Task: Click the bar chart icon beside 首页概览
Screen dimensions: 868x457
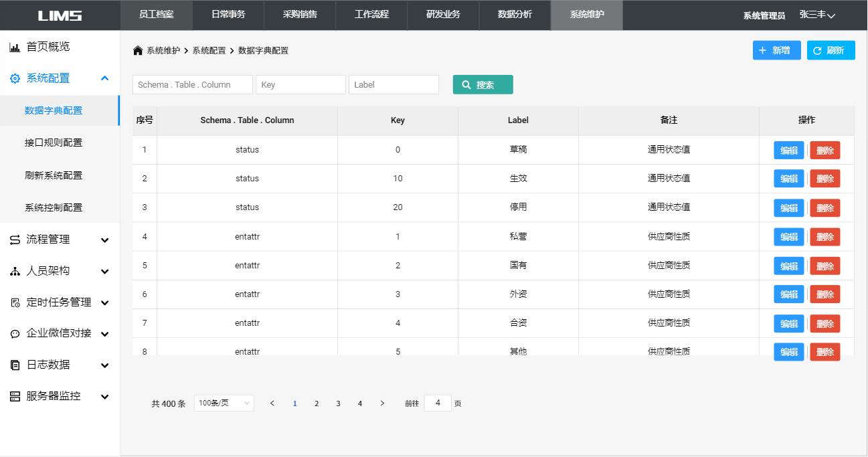Action: tap(15, 48)
